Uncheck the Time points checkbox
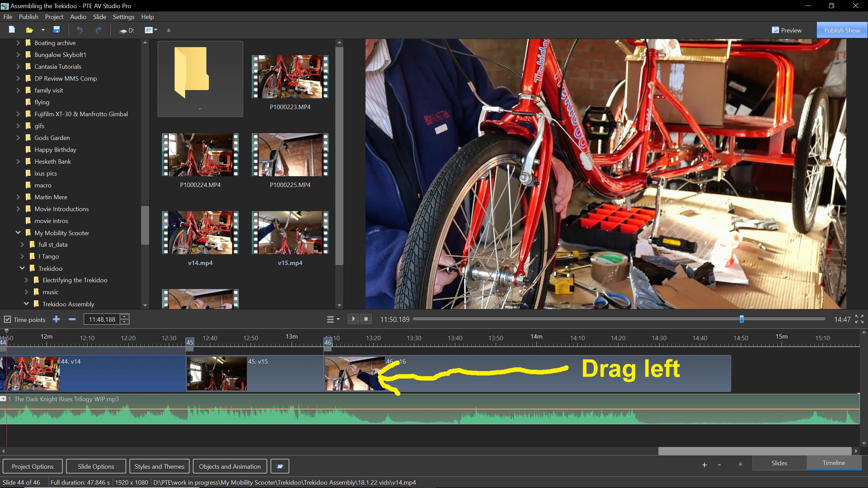Image resolution: width=868 pixels, height=488 pixels. (7, 320)
